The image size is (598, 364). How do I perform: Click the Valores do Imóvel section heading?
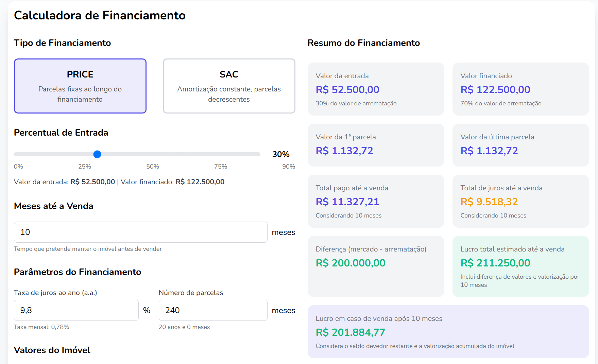[52, 350]
